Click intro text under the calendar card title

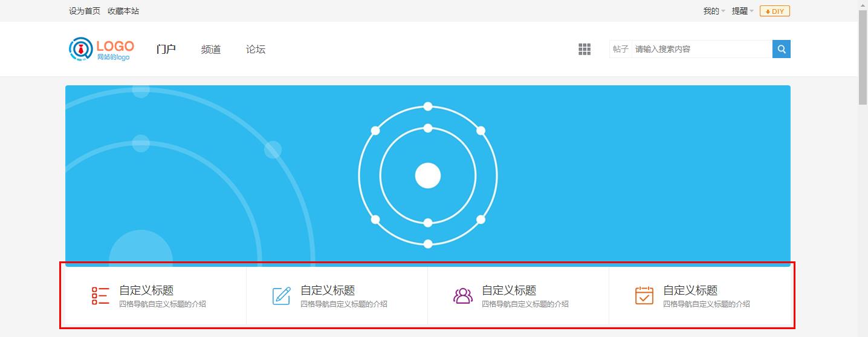tap(707, 304)
